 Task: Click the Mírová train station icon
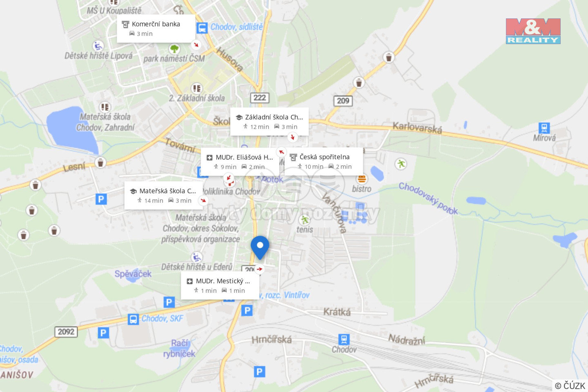(x=544, y=128)
